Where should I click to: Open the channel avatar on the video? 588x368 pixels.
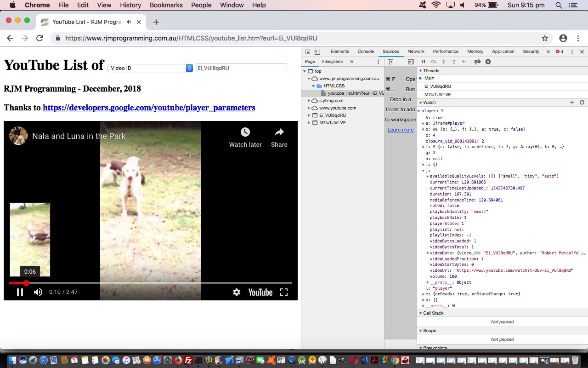pos(18,136)
